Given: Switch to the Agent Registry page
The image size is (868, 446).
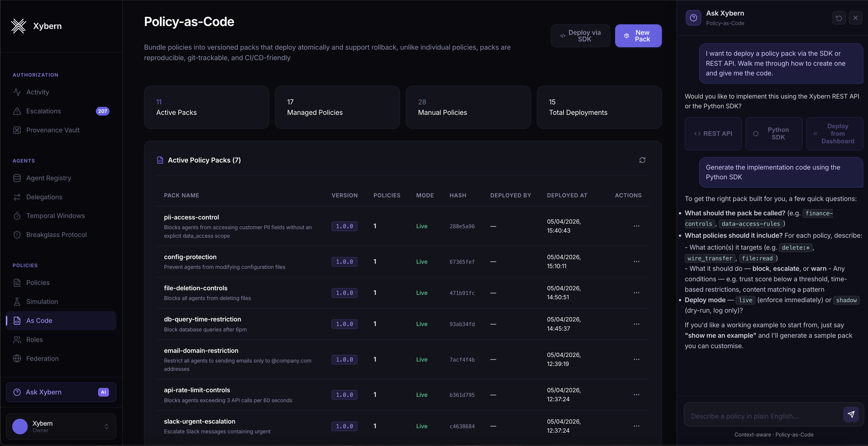Looking at the screenshot, I should pyautogui.click(x=48, y=178).
